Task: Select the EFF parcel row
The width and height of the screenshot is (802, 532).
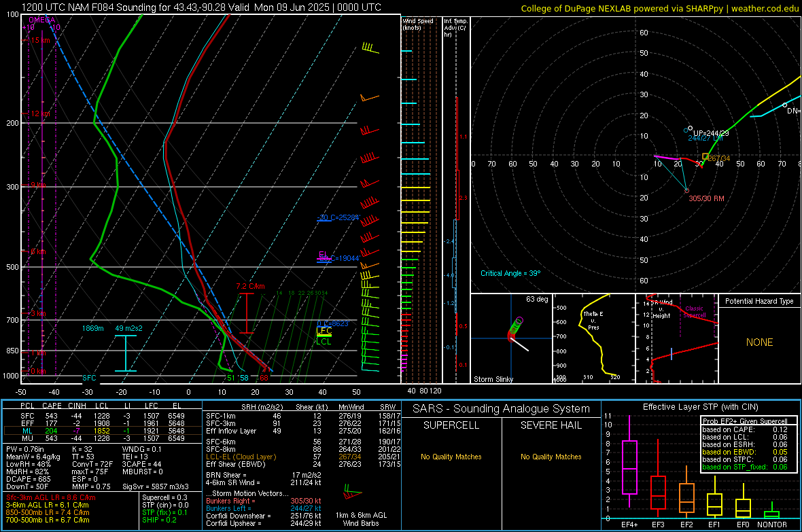Action: click(x=103, y=423)
